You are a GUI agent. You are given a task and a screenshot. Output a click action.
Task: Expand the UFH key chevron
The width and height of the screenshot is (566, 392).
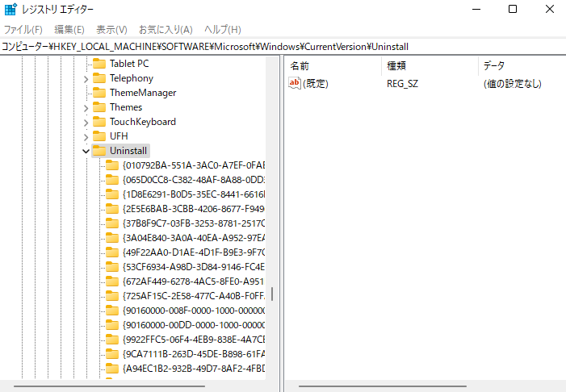click(x=86, y=137)
